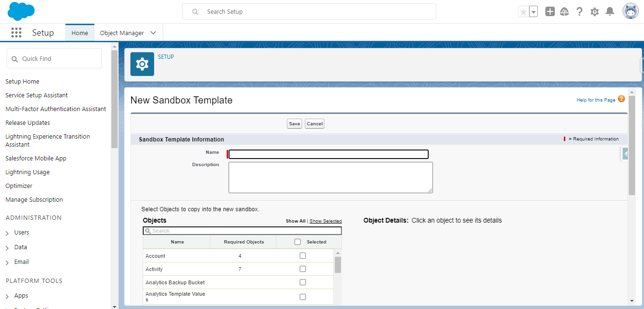This screenshot has height=309, width=644.
Task: Open Lightning Experience Transition Assistant
Action: click(x=47, y=140)
